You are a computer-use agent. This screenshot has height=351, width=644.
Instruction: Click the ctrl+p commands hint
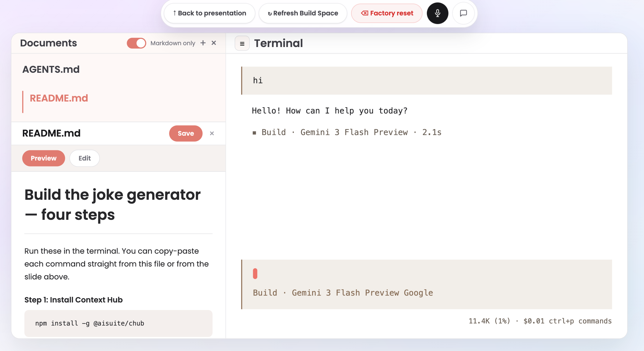pos(580,321)
